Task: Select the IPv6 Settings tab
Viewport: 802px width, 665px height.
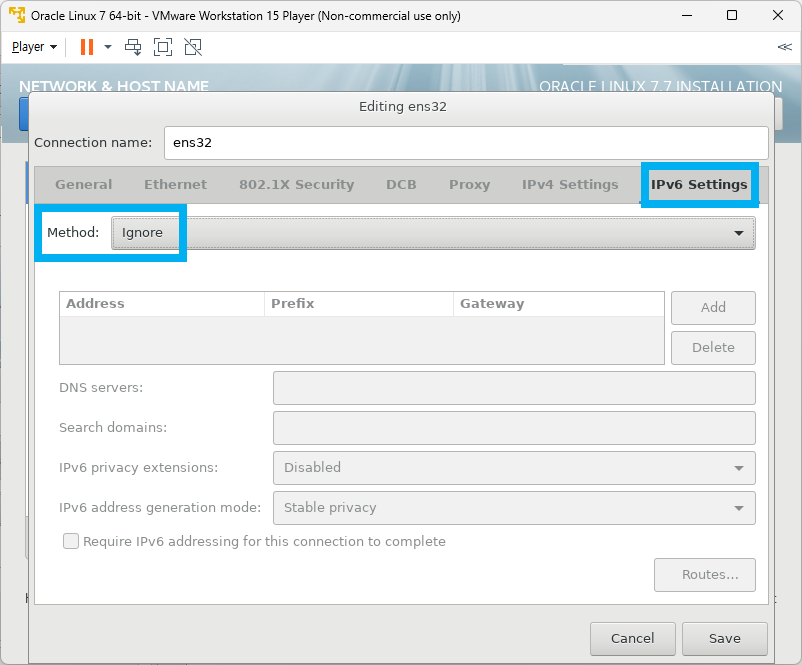Action: click(x=699, y=185)
